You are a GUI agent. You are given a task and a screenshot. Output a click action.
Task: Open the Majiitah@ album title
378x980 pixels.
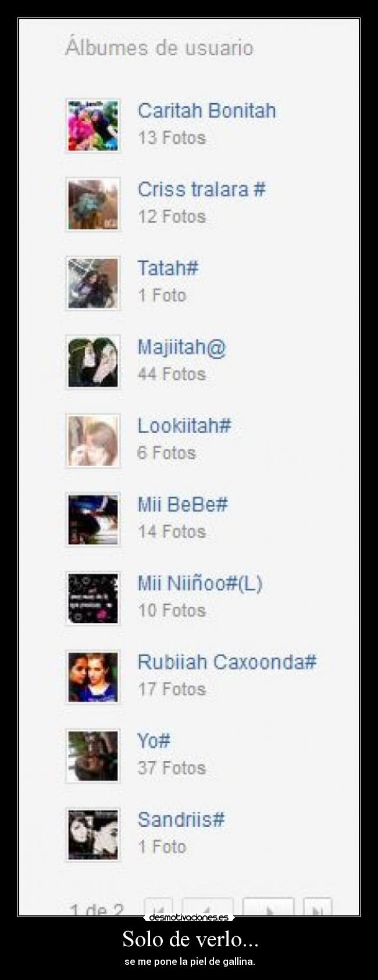(181, 347)
